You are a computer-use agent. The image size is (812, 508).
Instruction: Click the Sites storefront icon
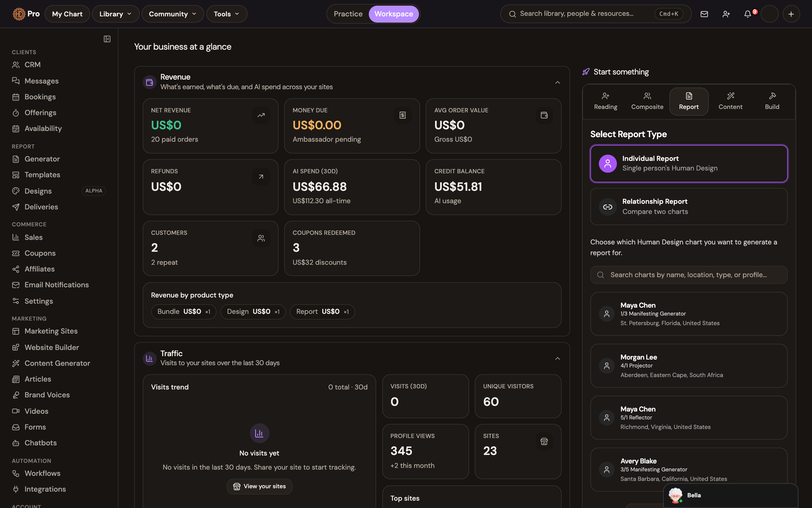(x=544, y=441)
